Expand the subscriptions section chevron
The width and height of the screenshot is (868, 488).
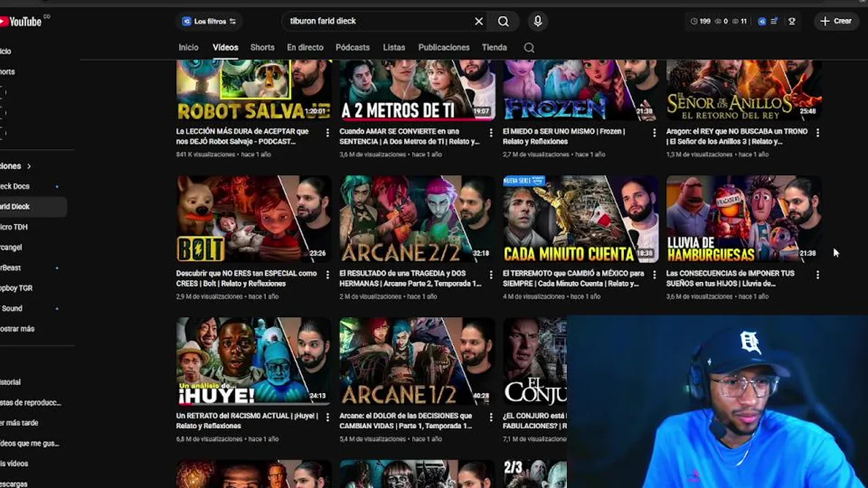click(x=29, y=166)
